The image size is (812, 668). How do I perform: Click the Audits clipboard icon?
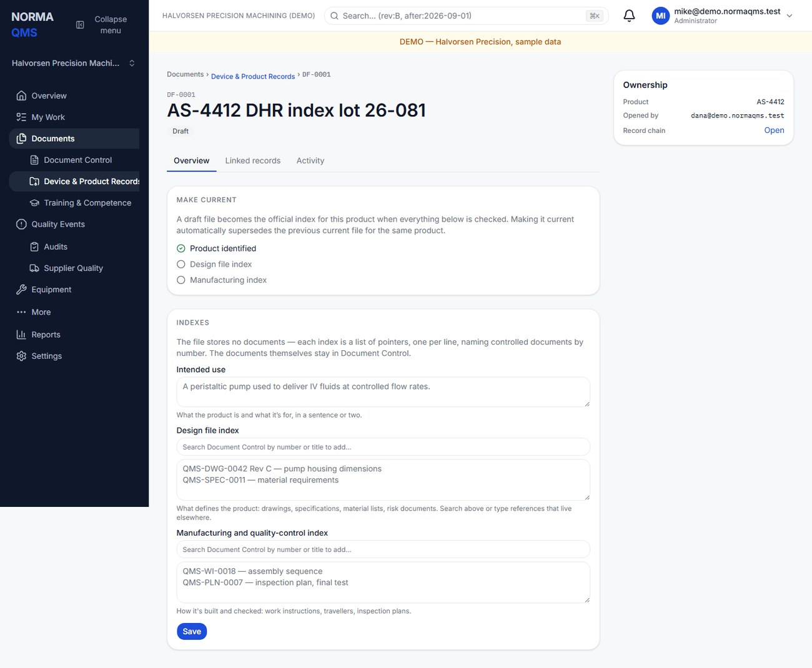34,247
